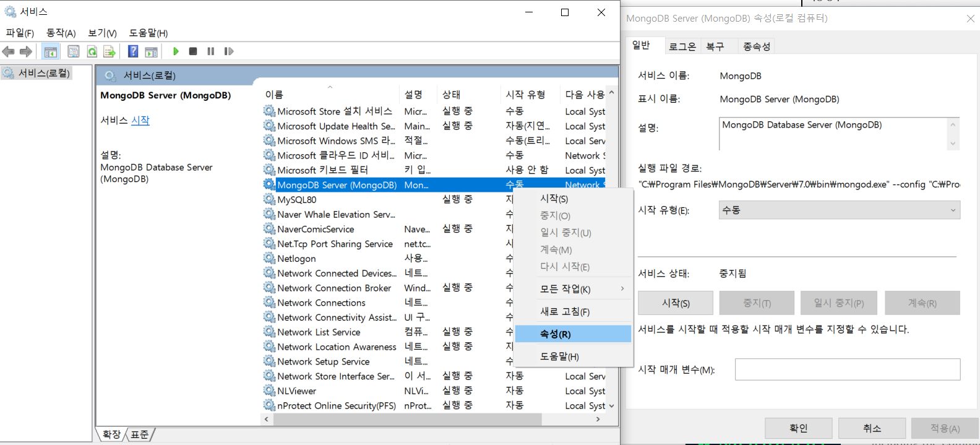The height and width of the screenshot is (445, 980).
Task: Click the 확인 button
Action: click(799, 428)
